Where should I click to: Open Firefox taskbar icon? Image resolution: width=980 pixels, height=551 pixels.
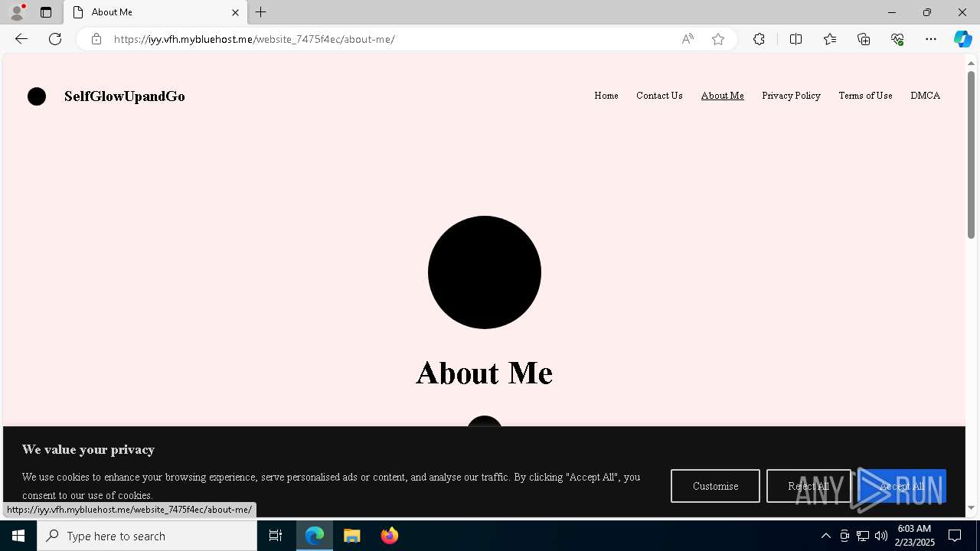tap(390, 536)
